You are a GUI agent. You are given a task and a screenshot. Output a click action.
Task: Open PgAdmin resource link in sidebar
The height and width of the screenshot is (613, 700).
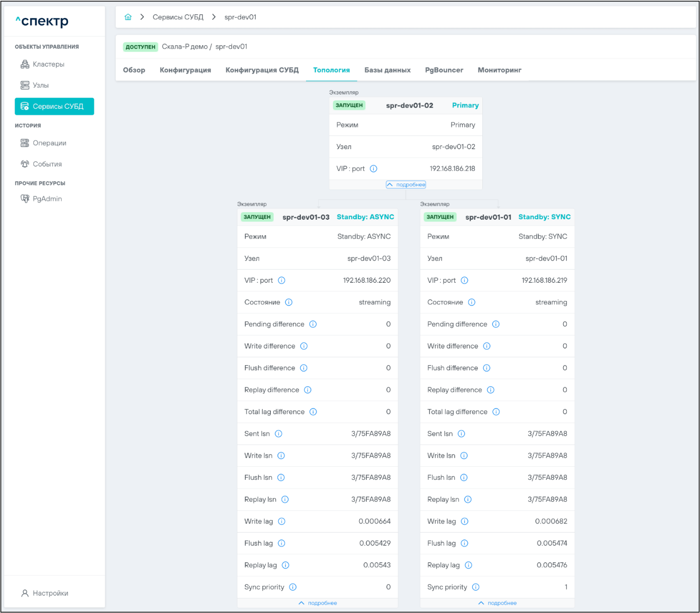[x=47, y=199]
